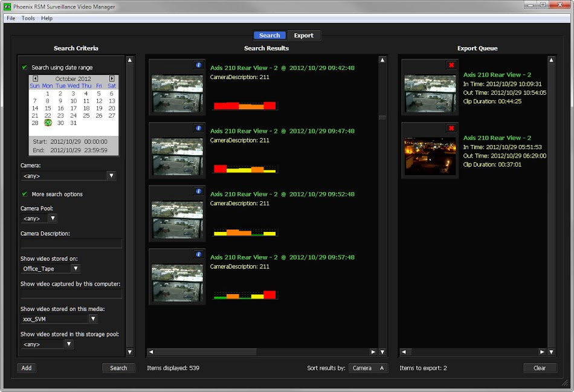574x392 pixels.
Task: Uncheck More search options
Action: click(25, 194)
